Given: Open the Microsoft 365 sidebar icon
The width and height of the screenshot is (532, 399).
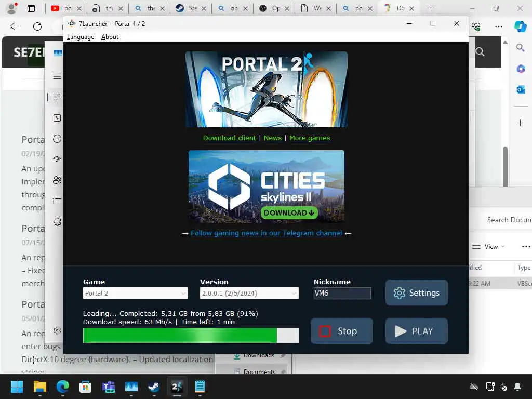Looking at the screenshot, I should point(521,69).
